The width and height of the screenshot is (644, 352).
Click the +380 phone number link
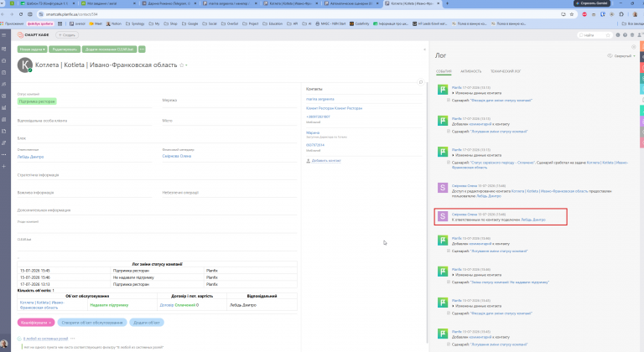click(x=318, y=116)
